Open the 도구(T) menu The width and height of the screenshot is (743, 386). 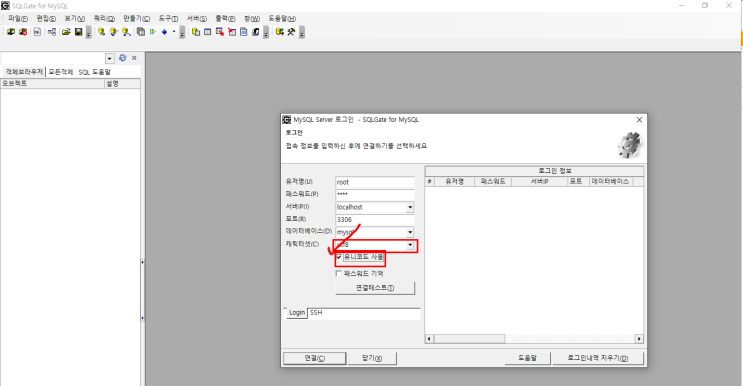click(x=168, y=18)
